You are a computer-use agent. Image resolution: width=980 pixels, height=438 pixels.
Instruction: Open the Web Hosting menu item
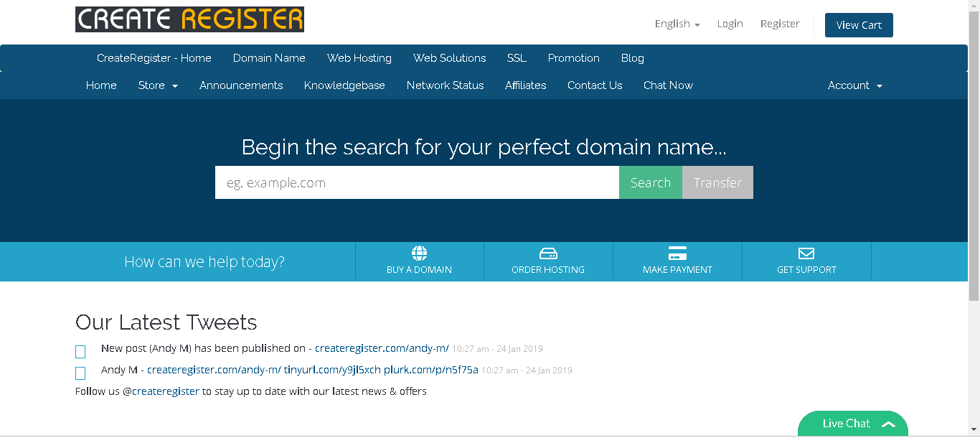click(x=359, y=58)
